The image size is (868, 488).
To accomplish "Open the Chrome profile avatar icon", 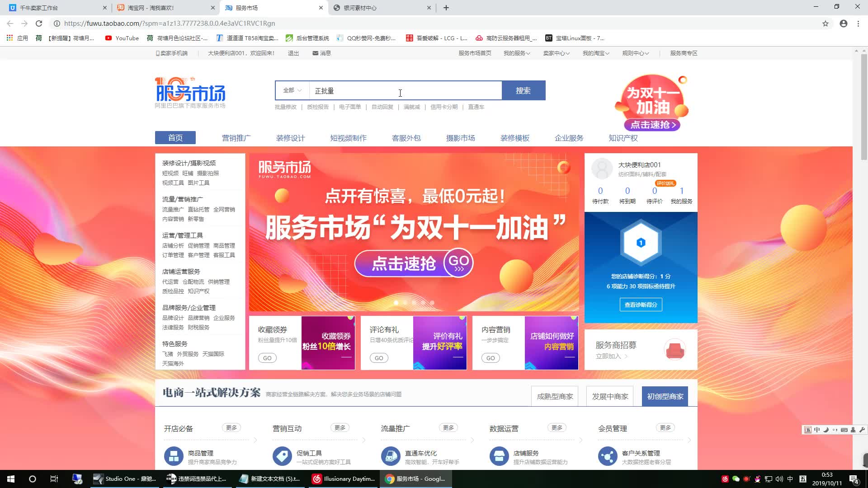I will point(844,23).
